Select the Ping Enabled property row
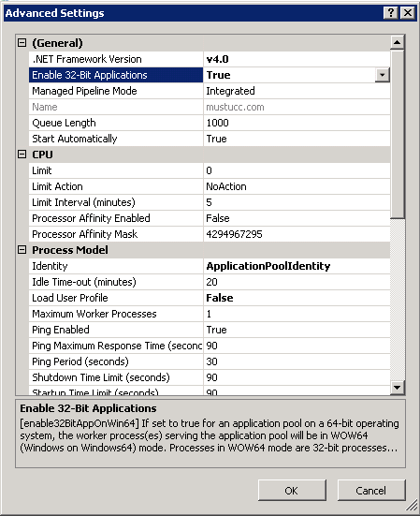The image size is (420, 516). point(210,330)
